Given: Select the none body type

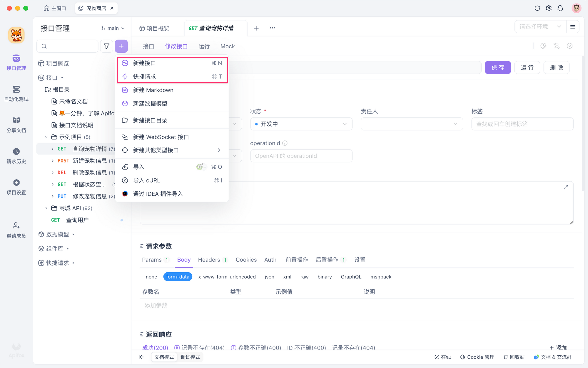Looking at the screenshot, I should [151, 277].
